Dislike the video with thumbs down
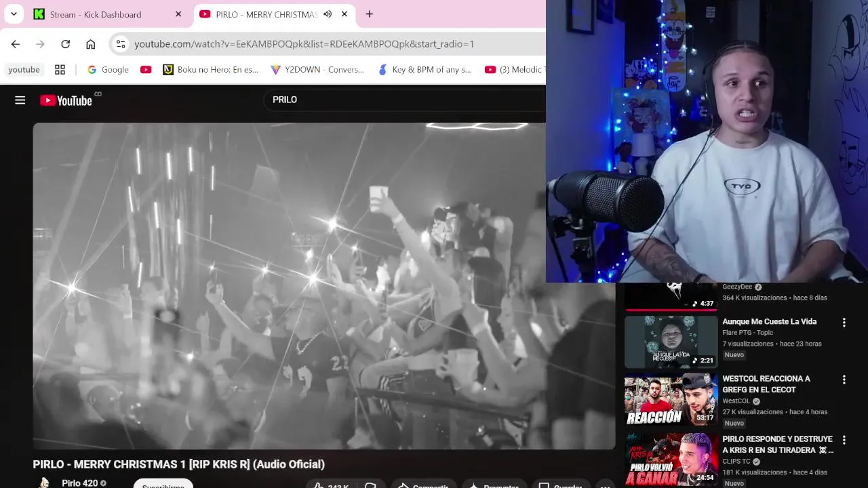The height and width of the screenshot is (488, 868). 371,485
